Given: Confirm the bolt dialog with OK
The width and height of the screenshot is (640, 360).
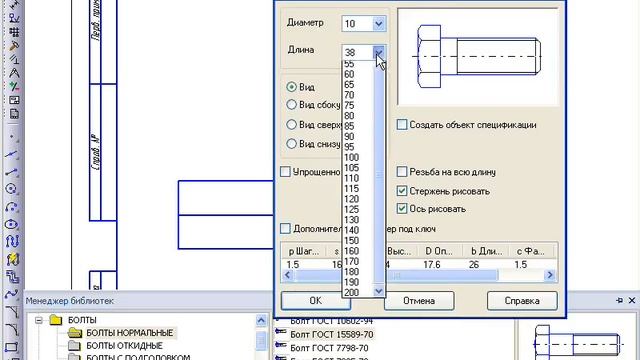Looking at the screenshot, I should pos(315,301).
